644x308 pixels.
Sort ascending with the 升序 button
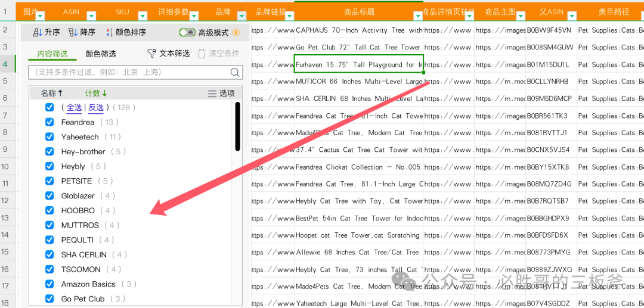(x=47, y=32)
